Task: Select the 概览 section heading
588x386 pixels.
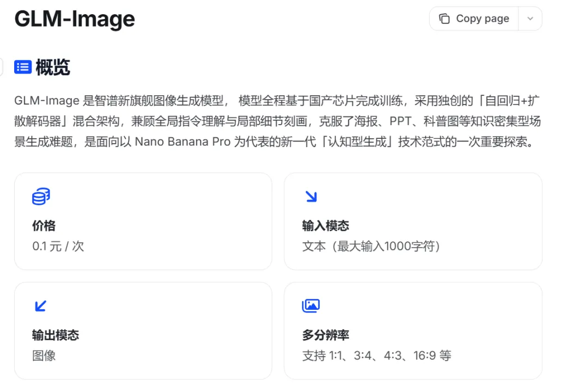Action: click(x=53, y=68)
